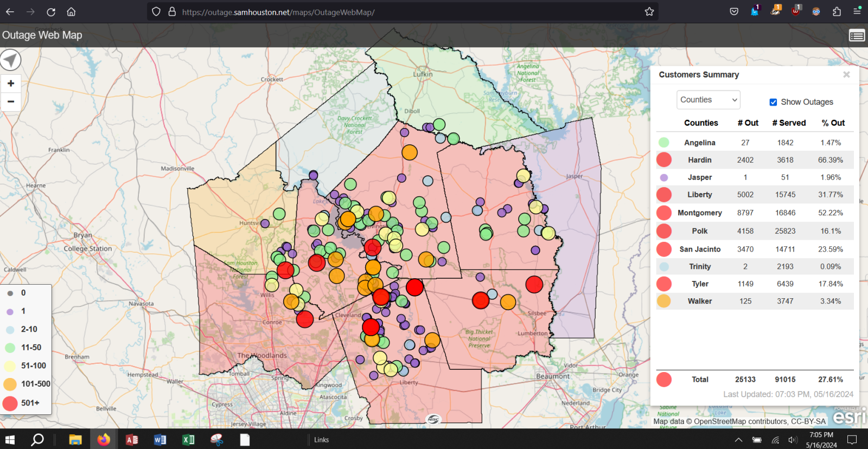Viewport: 868px width, 449px height.
Task: Zoom out of the map
Action: [11, 101]
